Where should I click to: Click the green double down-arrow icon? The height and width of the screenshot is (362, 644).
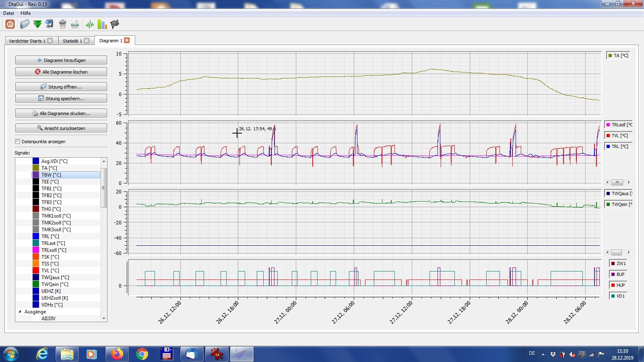point(37,24)
